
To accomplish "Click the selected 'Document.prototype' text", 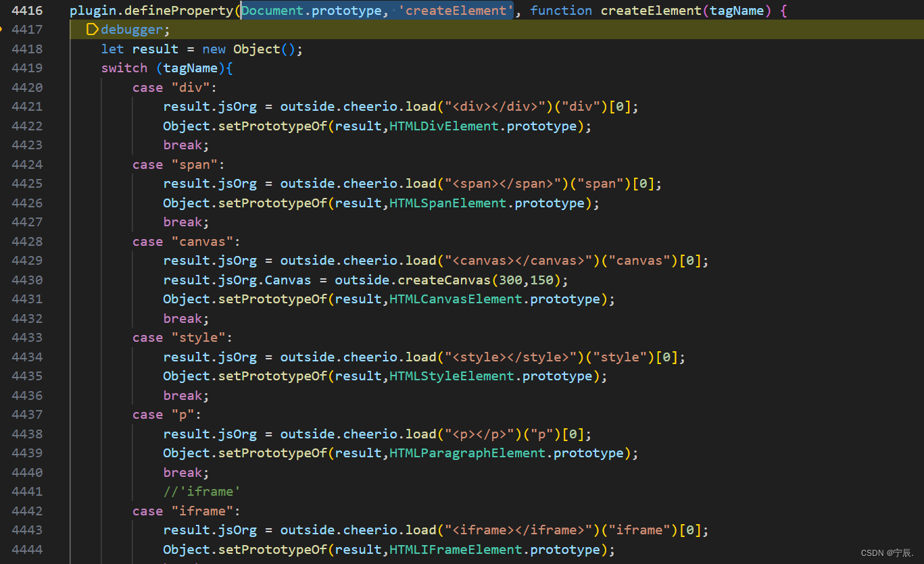I will tap(312, 11).
